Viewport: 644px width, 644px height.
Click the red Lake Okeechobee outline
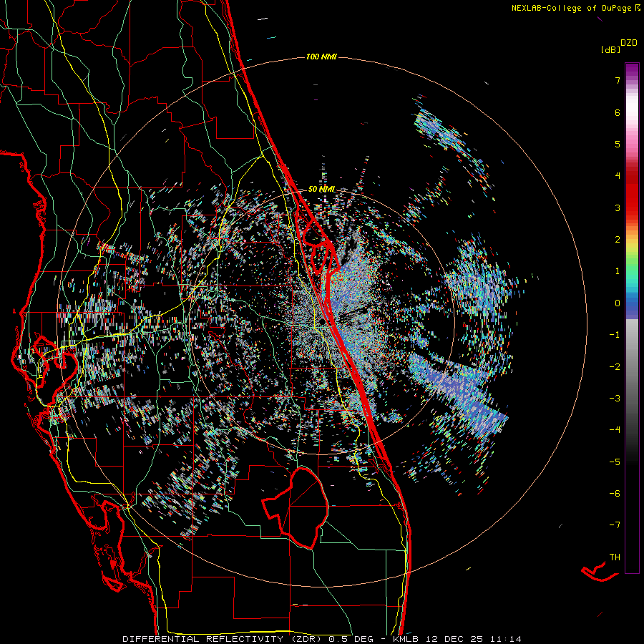296,507
